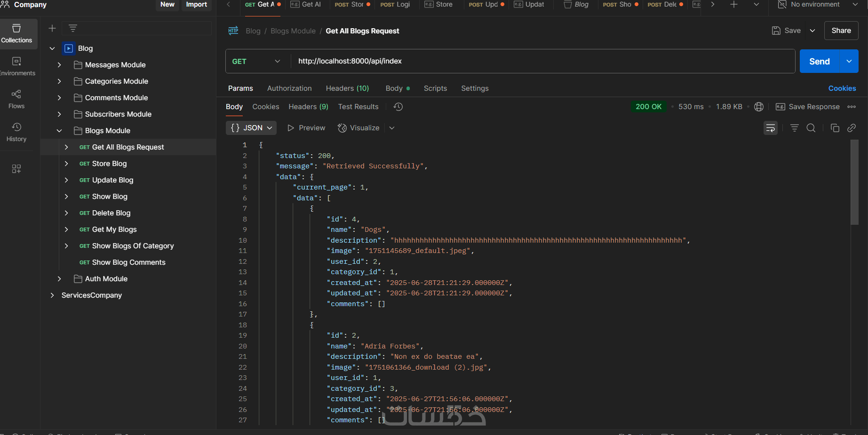Click the Send button

819,62
